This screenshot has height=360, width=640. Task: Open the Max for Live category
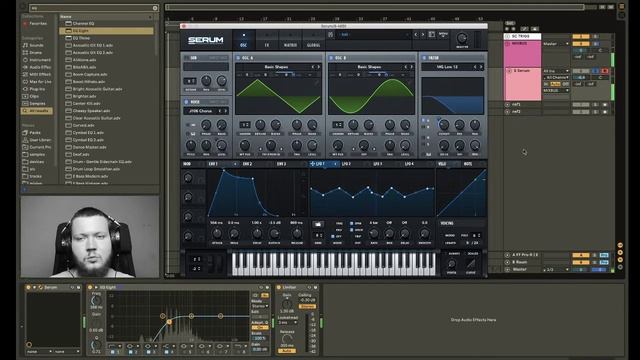(x=36, y=82)
